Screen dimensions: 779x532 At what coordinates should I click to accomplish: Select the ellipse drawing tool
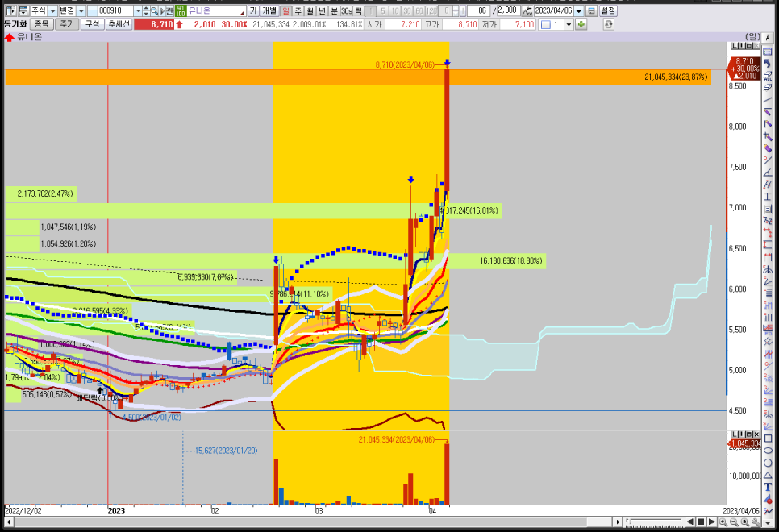(768, 451)
